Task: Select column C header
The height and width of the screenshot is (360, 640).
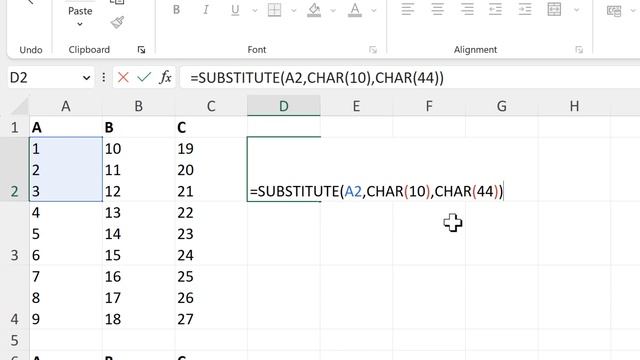Action: click(211, 106)
